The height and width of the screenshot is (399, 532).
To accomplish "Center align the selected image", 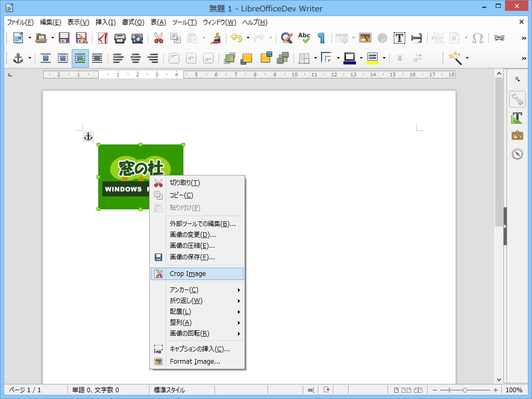I will (x=136, y=58).
